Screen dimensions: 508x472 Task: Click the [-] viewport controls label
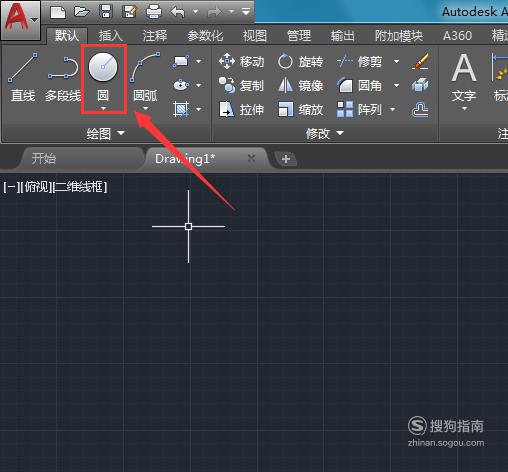tap(11, 187)
